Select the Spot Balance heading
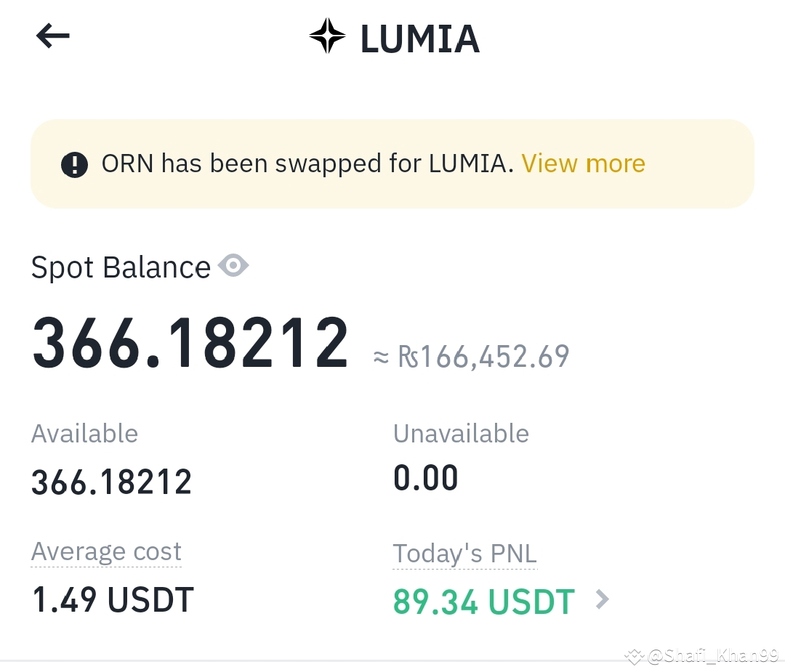The height and width of the screenshot is (672, 785). click(x=121, y=266)
